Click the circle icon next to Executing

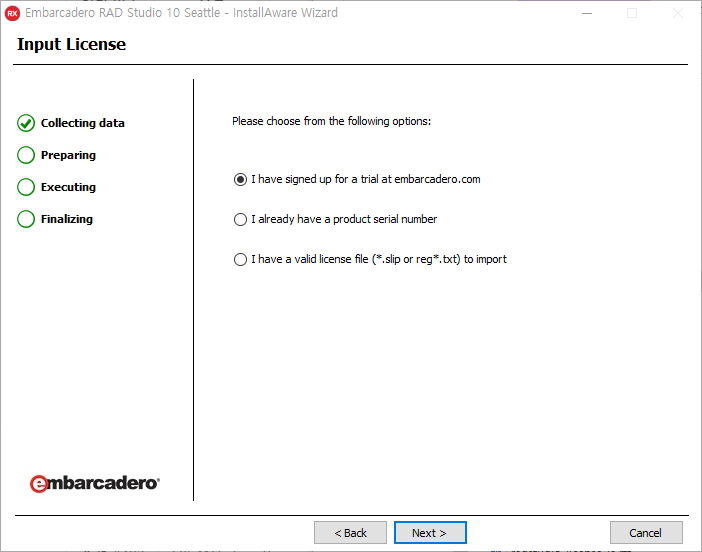26,187
